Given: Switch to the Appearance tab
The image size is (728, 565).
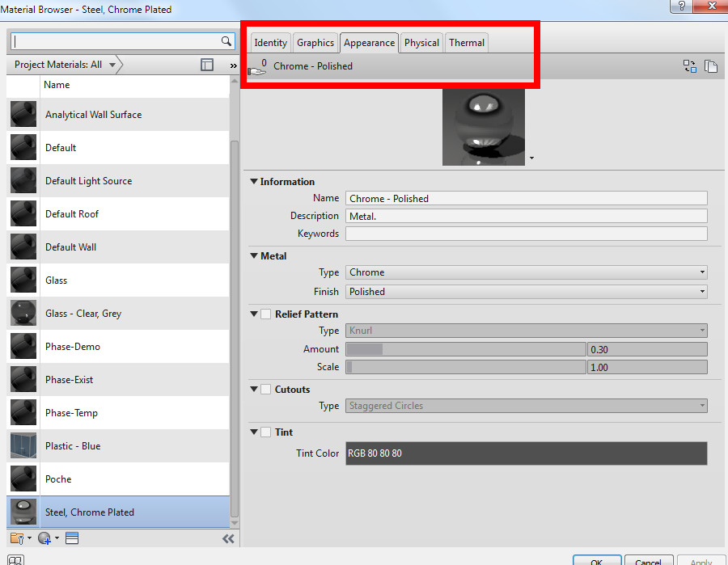Looking at the screenshot, I should (x=369, y=43).
